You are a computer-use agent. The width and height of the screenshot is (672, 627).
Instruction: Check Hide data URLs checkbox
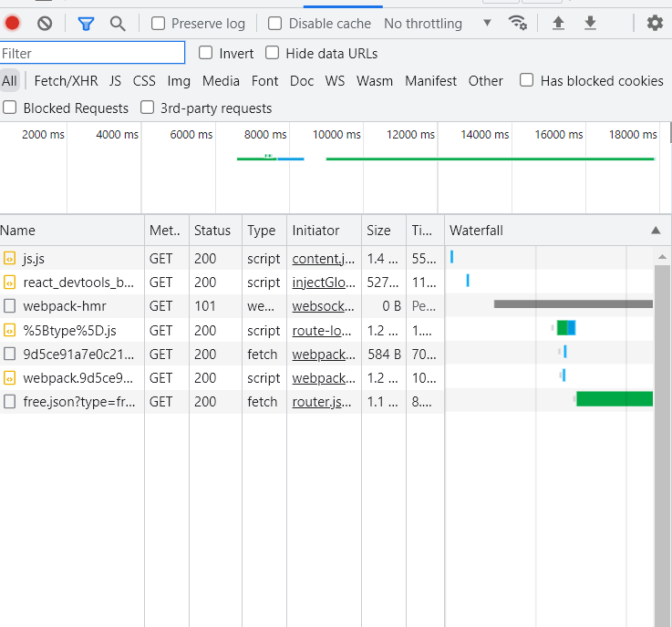272,53
